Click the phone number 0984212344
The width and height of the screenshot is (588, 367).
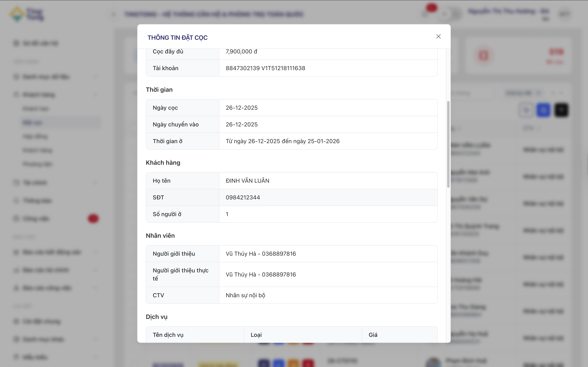pos(243,198)
